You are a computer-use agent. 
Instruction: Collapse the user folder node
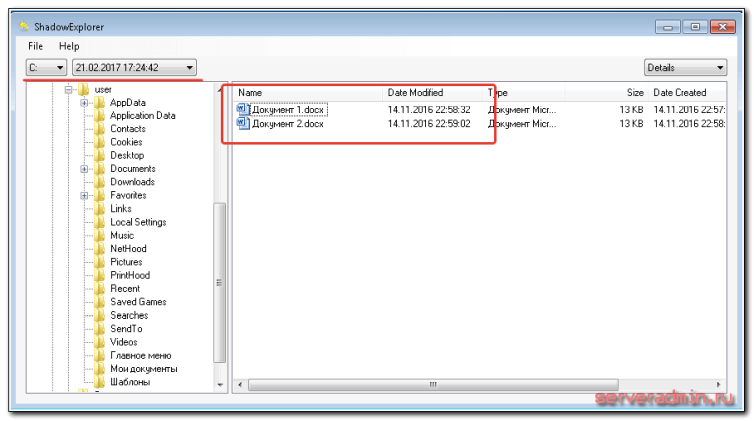tap(68, 89)
